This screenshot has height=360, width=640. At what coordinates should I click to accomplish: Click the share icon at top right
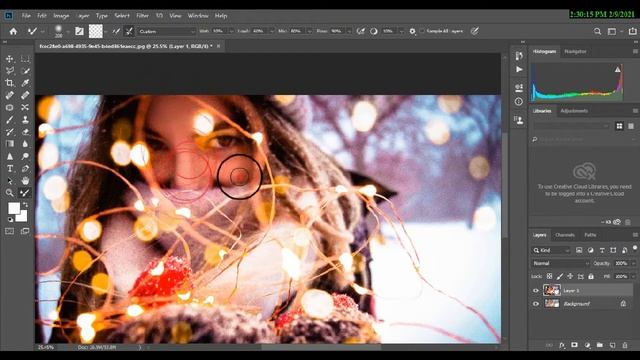(x=632, y=31)
